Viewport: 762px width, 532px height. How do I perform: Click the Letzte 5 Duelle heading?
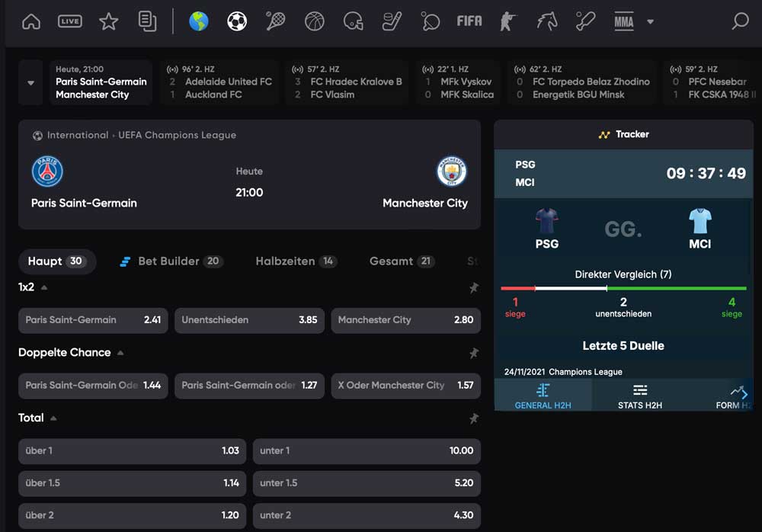click(623, 346)
